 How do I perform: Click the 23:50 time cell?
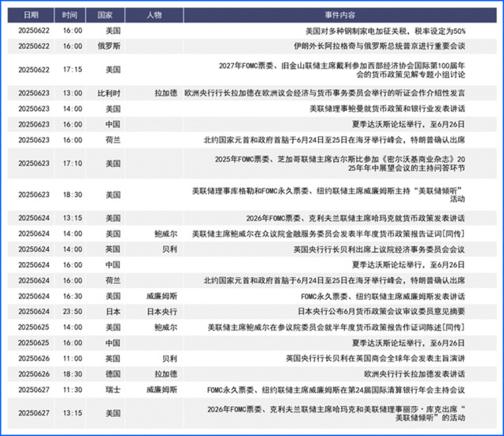[x=72, y=312]
